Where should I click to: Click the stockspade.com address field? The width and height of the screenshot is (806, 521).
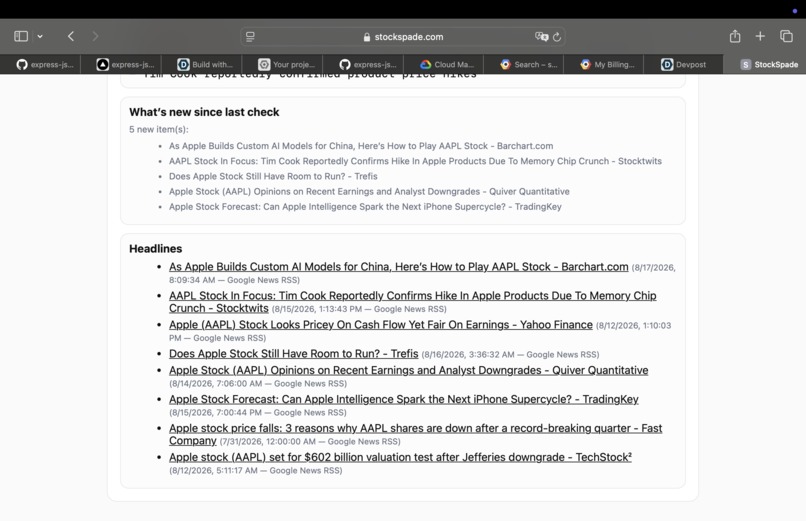(x=403, y=36)
